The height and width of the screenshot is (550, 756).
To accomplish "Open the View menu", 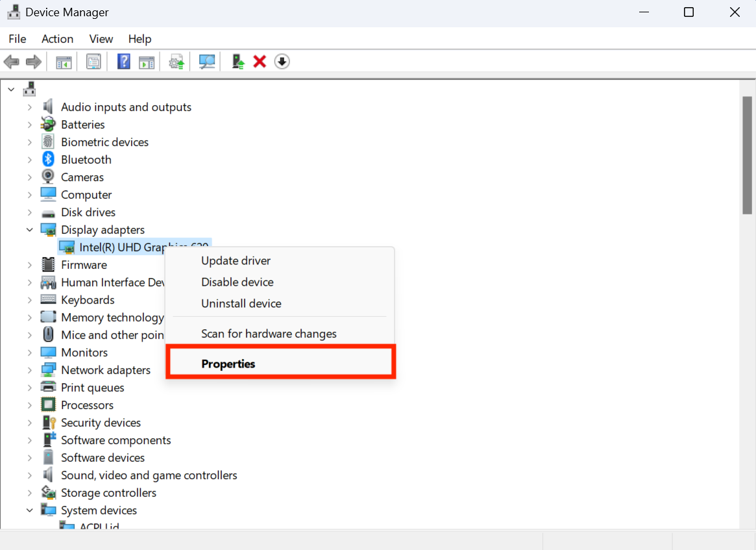I will point(101,39).
